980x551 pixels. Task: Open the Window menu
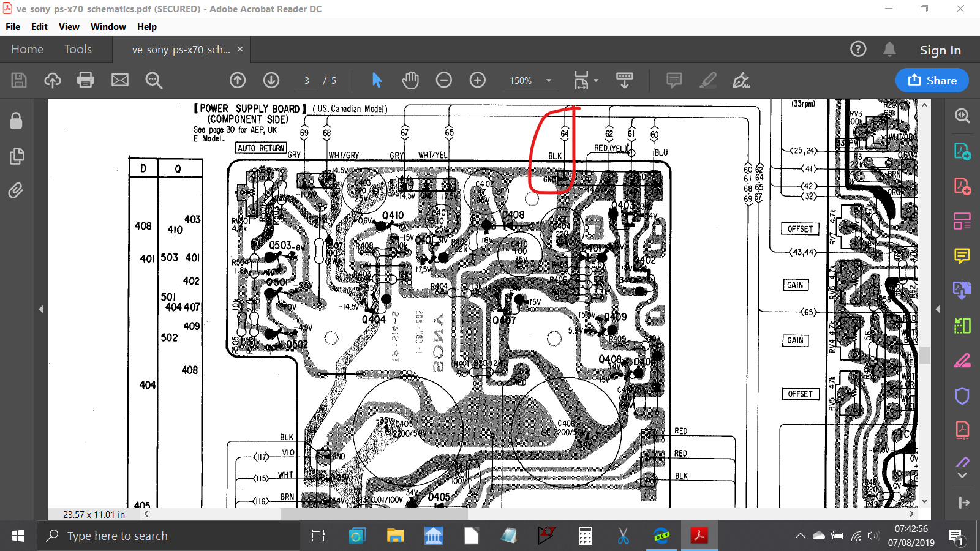pyautogui.click(x=108, y=27)
